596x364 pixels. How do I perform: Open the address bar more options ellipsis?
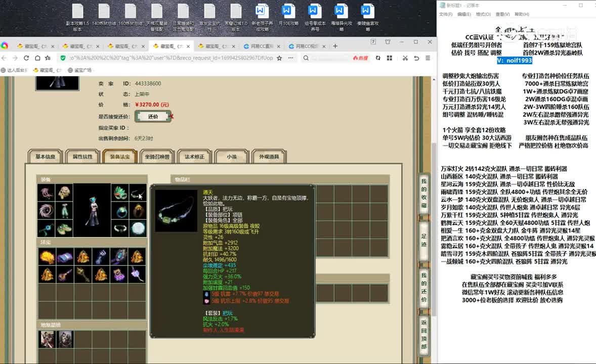(291, 58)
